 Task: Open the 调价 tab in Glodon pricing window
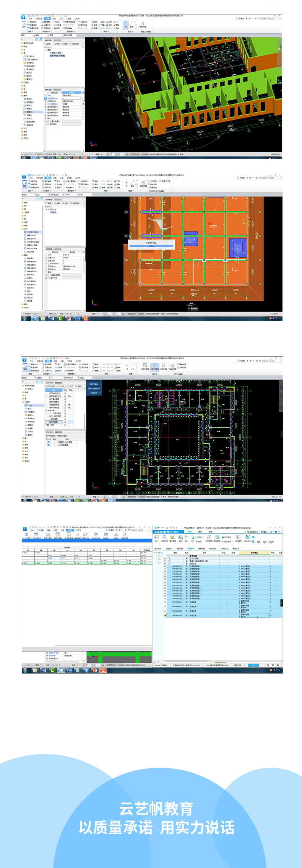click(200, 532)
